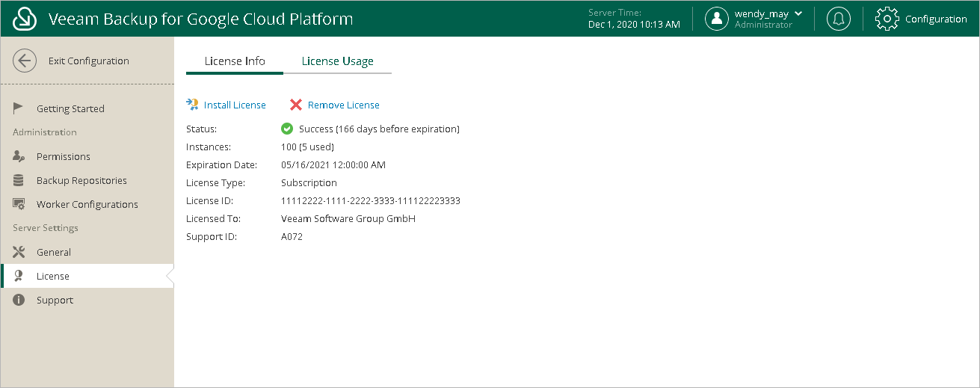The width and height of the screenshot is (980, 388).
Task: Click the green success checkmark status icon
Action: pyautogui.click(x=287, y=129)
